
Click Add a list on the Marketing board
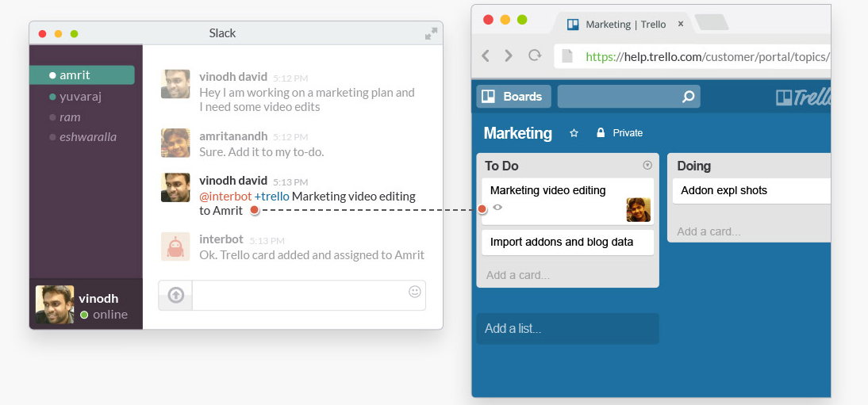567,329
